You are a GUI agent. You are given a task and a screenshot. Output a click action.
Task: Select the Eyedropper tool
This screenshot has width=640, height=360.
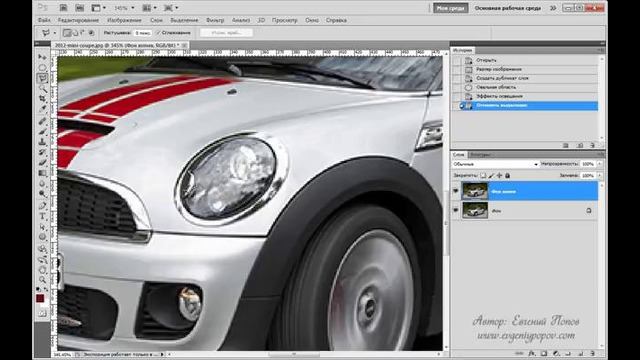[x=42, y=109]
